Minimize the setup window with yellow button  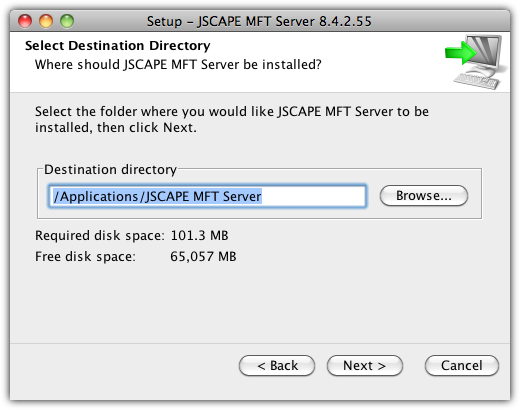click(46, 21)
